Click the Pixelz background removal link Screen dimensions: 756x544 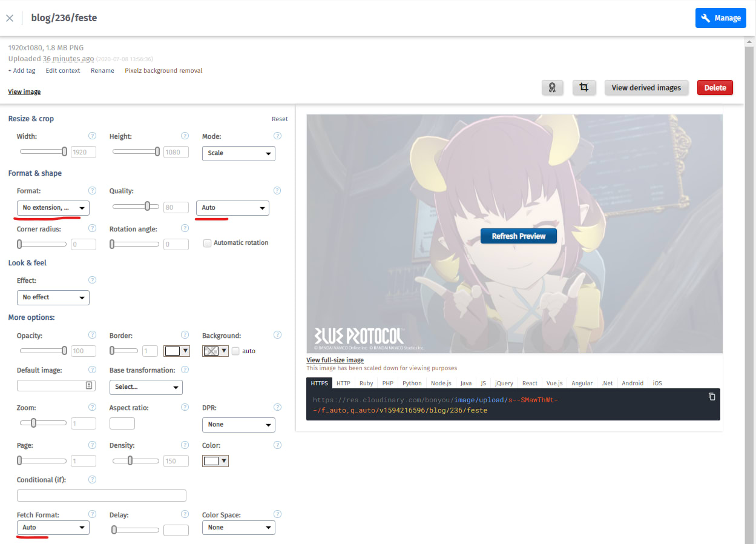coord(163,70)
